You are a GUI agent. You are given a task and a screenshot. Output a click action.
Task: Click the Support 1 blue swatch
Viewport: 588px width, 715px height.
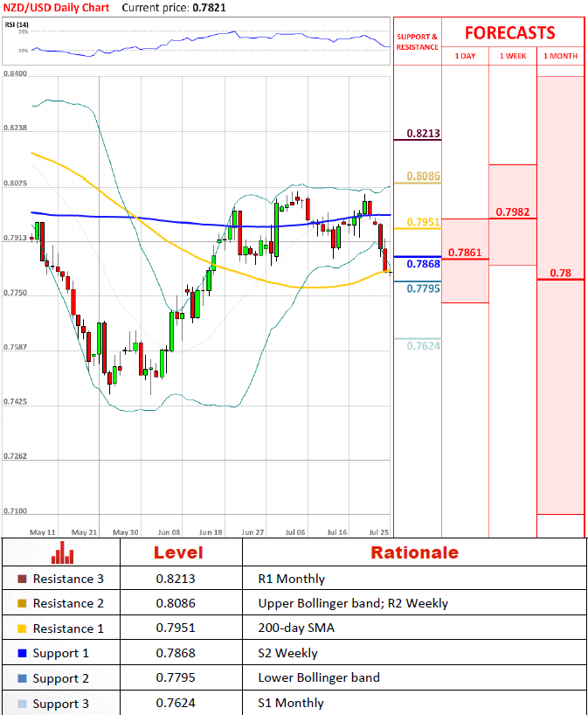(x=22, y=653)
